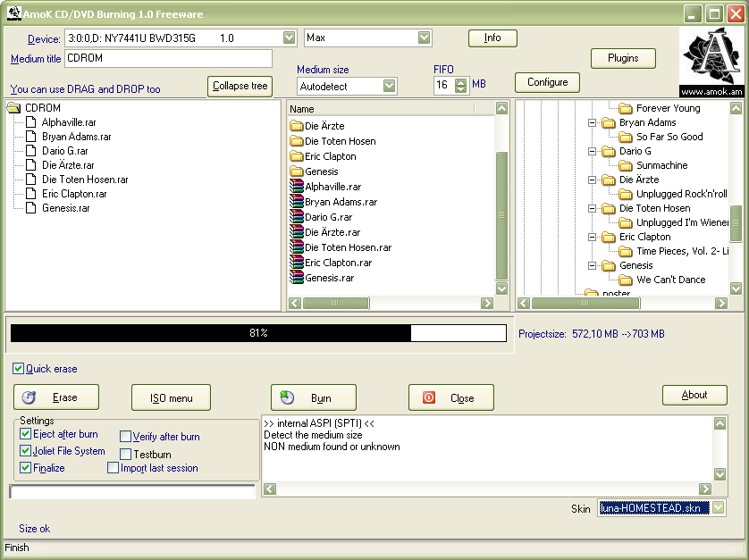This screenshot has width=749, height=560.
Task: Click the log pane scroll down arrow
Action: pos(720,473)
